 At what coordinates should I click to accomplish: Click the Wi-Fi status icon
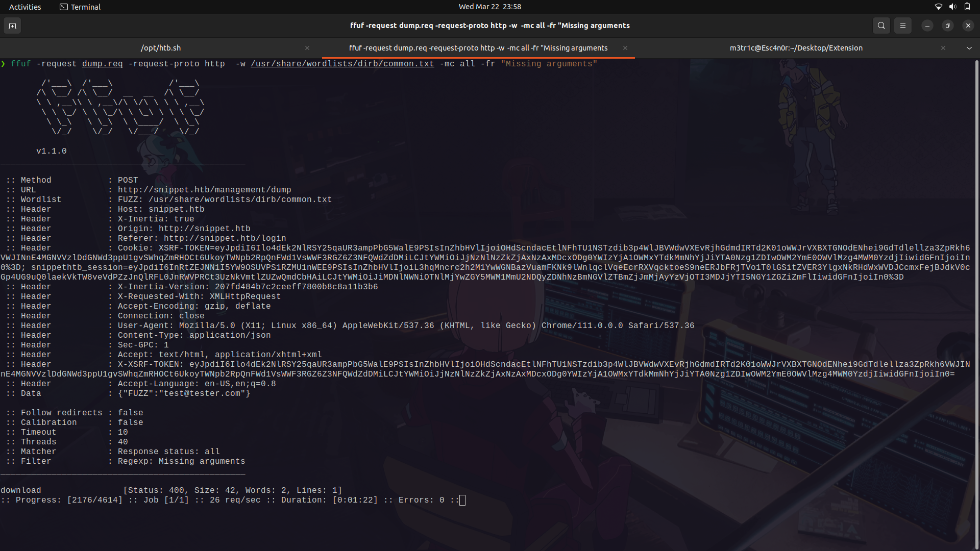click(938, 7)
